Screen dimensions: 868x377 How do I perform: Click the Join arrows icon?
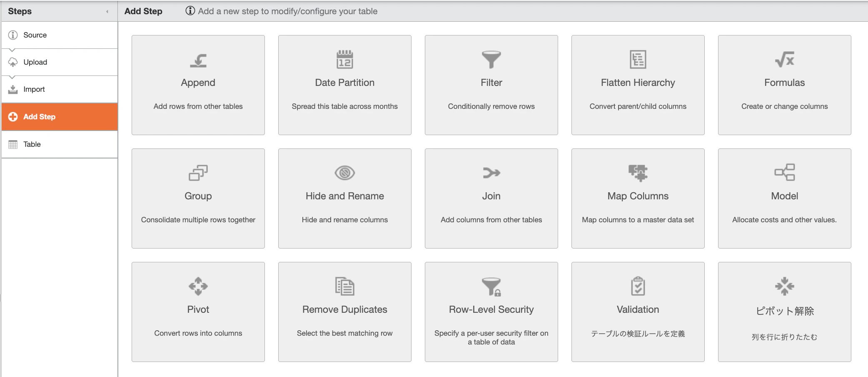(491, 173)
